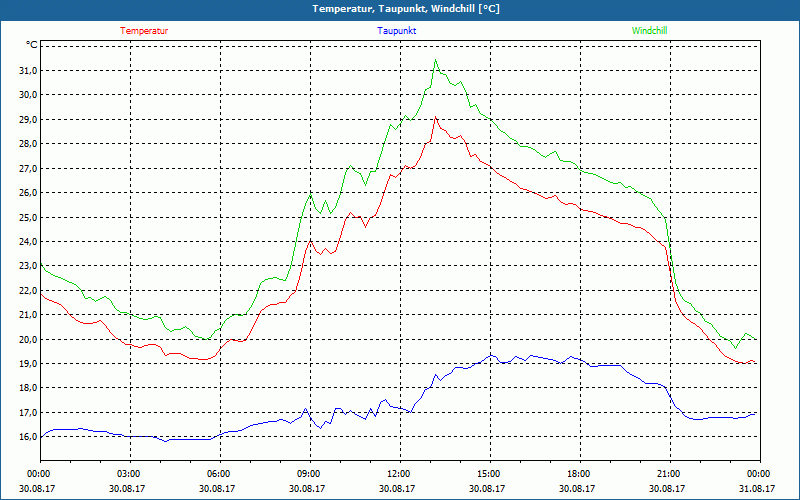Click the 15:00 time axis label
The width and height of the screenshot is (800, 500).
(490, 474)
